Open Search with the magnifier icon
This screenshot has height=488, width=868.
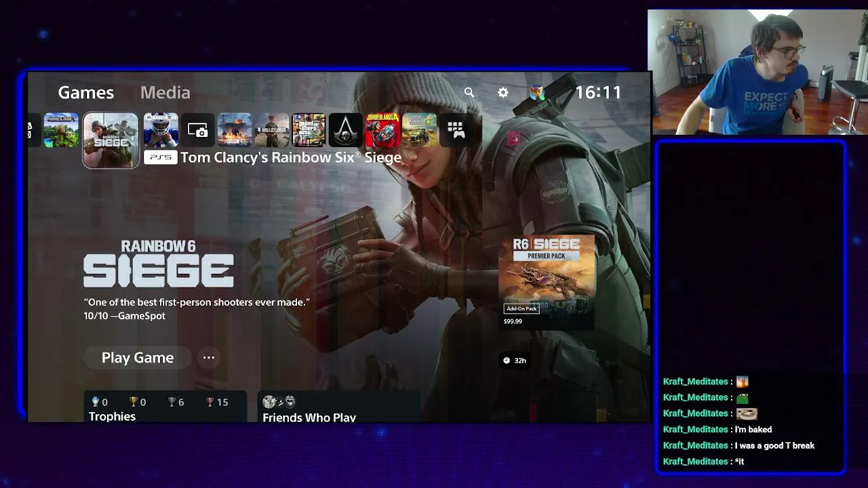pos(469,92)
